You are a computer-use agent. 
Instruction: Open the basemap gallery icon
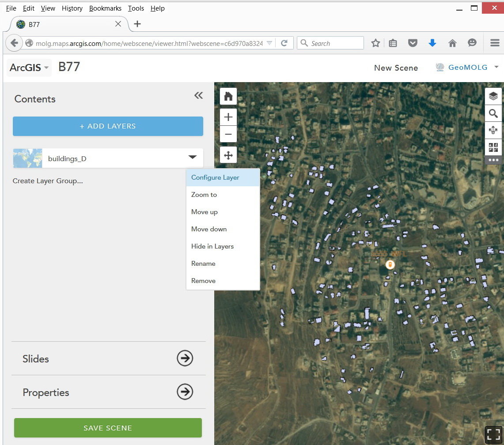point(493,147)
